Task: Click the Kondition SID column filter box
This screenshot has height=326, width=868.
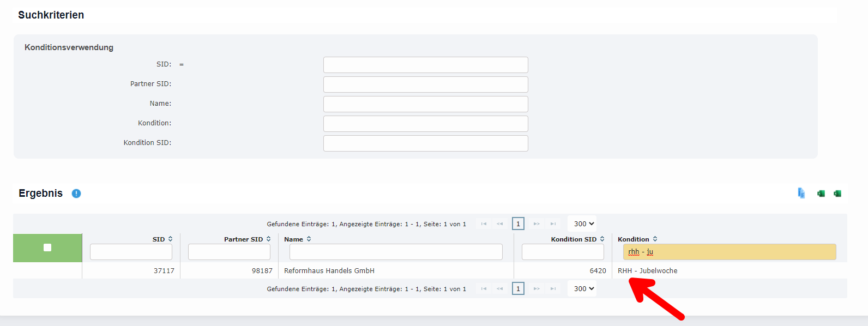Action: (562, 252)
